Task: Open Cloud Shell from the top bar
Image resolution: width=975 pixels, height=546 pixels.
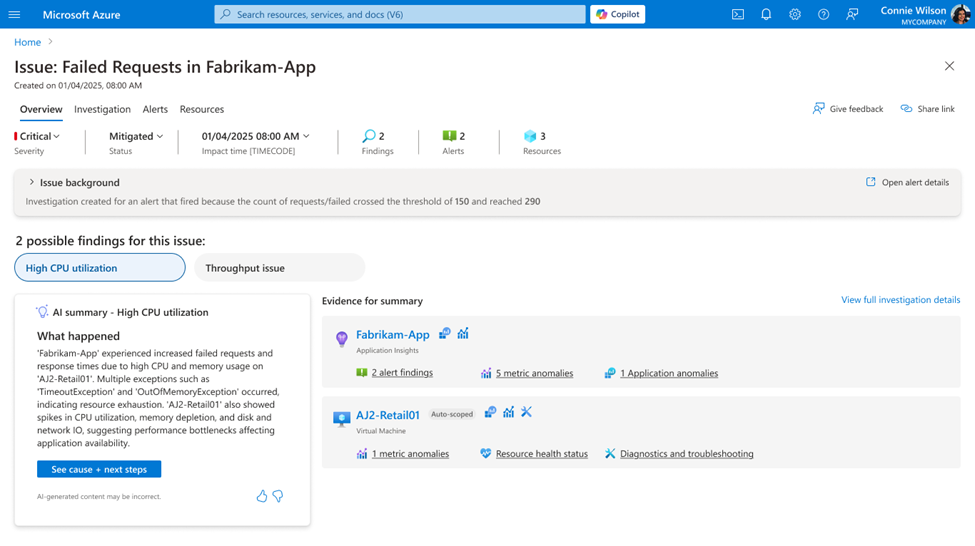Action: tap(737, 14)
